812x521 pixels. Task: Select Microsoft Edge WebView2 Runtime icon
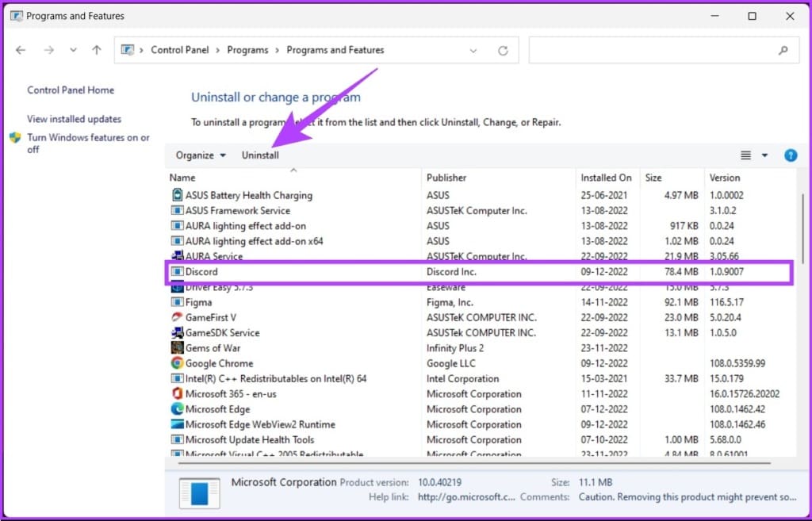point(177,425)
